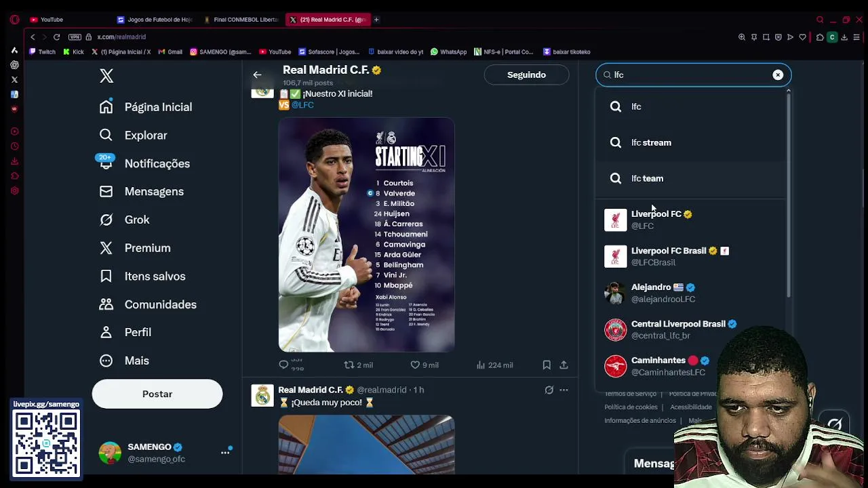
Task: Click the Seguindo button
Action: [x=526, y=75]
